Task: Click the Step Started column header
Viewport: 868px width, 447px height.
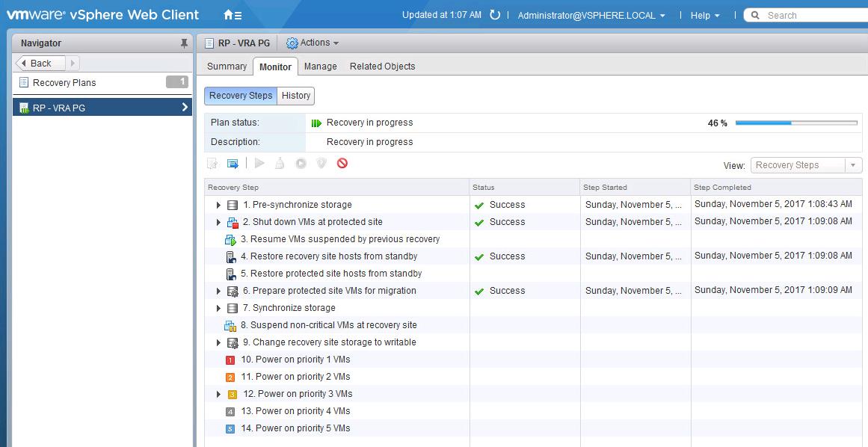Action: pyautogui.click(x=635, y=188)
